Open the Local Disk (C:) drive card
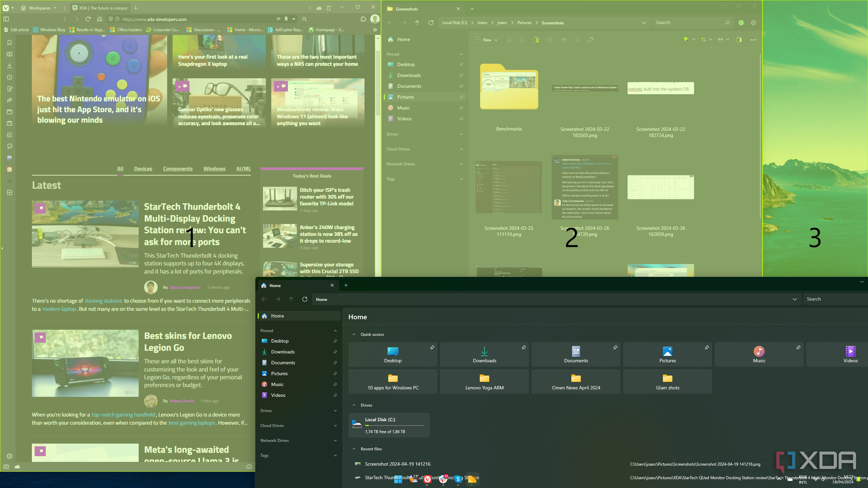The image size is (868, 488). point(389,425)
